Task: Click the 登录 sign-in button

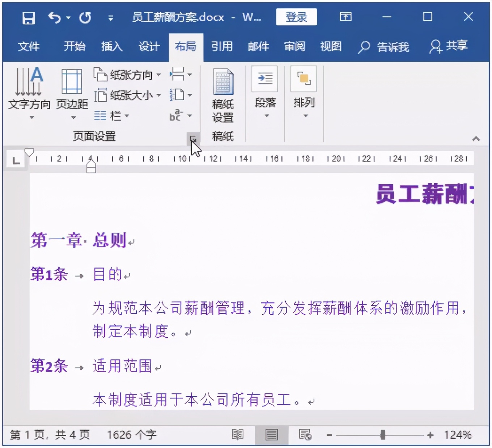Action: (296, 17)
